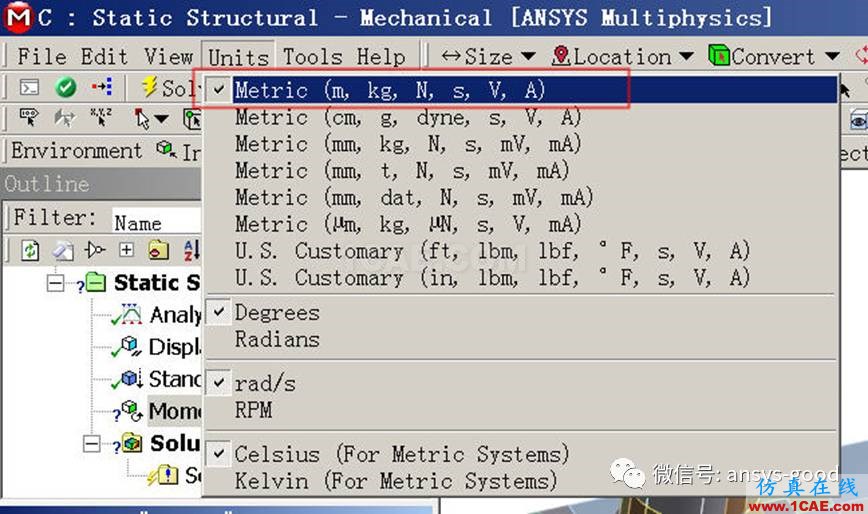868x514 pixels.
Task: Select Metric (m, kg, N, s, V, A) units
Action: coord(520,90)
